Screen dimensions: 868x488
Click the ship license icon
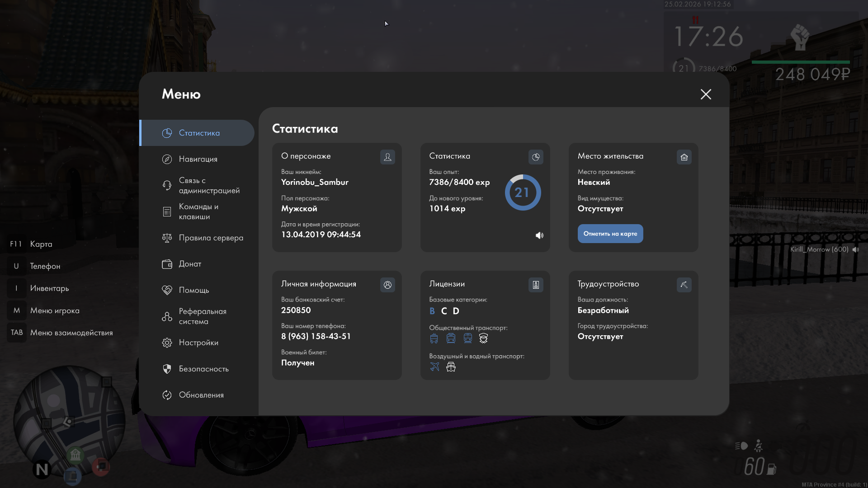pos(451,366)
